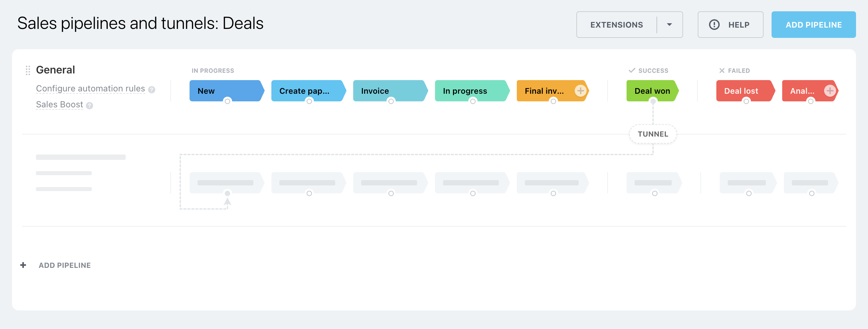Open Sales Boost settings
This screenshot has height=329, width=868.
(60, 104)
